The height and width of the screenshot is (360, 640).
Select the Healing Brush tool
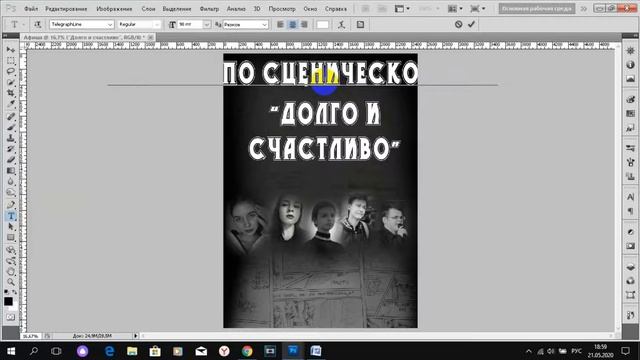point(11,117)
